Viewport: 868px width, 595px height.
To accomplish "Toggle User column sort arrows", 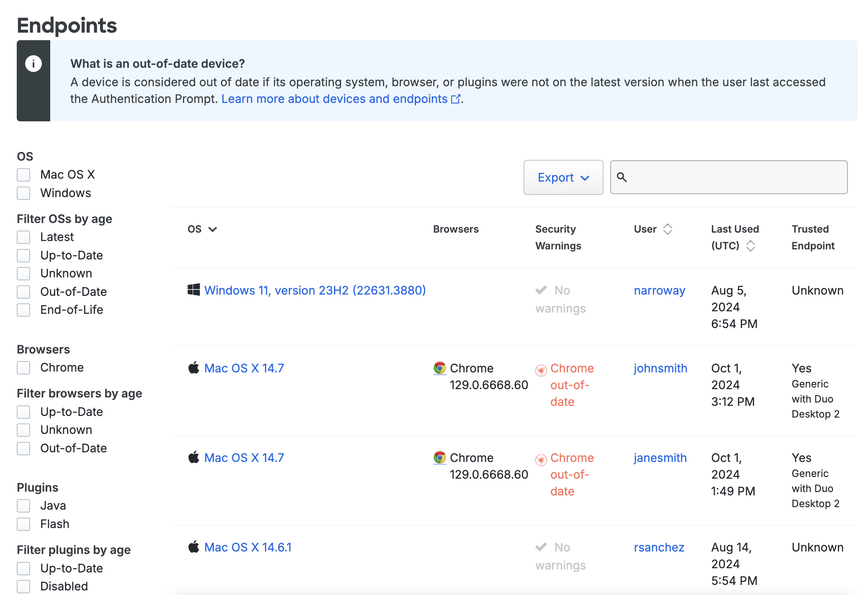I will click(668, 229).
